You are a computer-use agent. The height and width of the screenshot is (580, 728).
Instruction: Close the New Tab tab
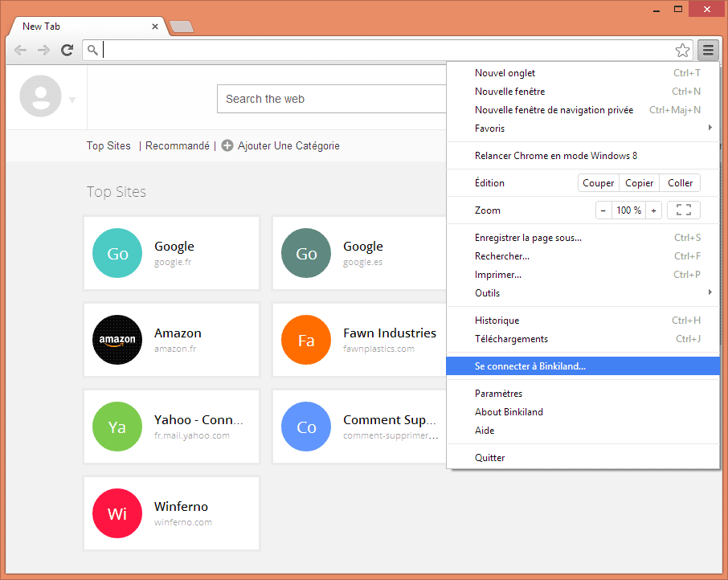[155, 27]
